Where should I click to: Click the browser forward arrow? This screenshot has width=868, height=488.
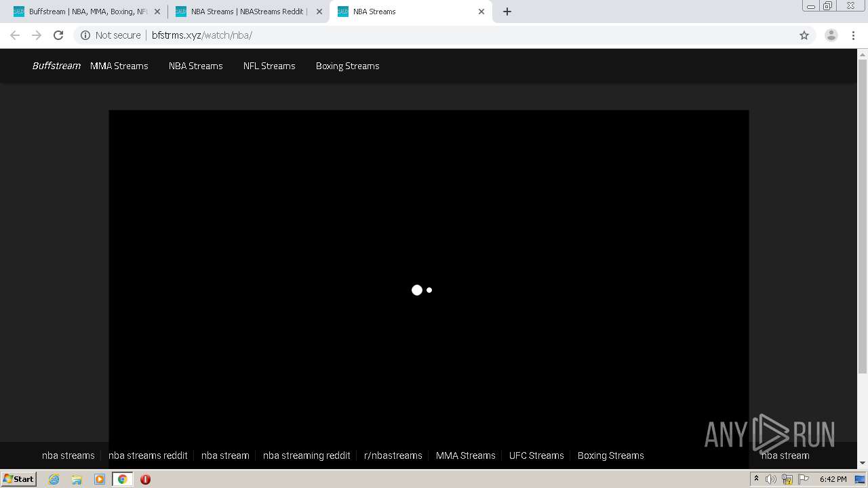coord(37,35)
